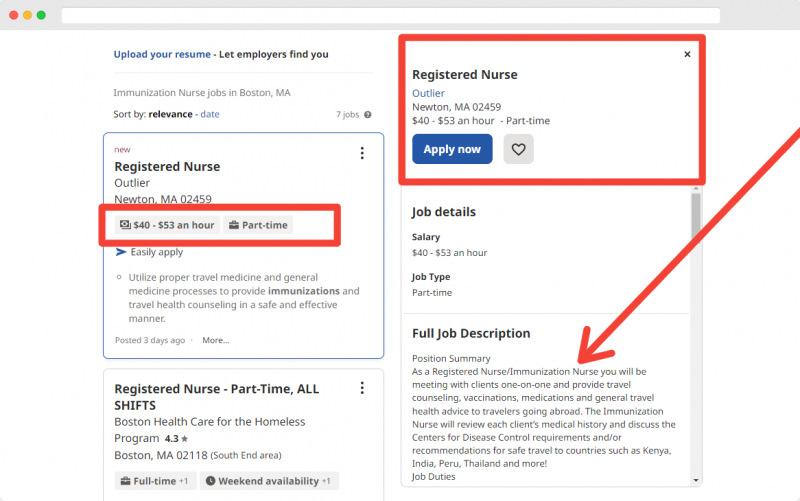Click the scrollbar up arrow
800x501 pixels.
pyautogui.click(x=696, y=189)
